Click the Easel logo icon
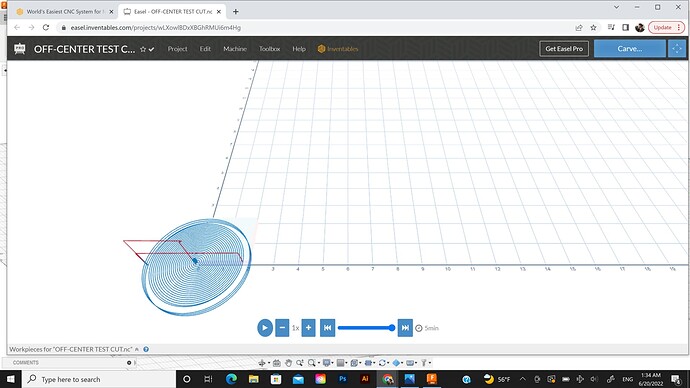Viewport: 690px width, 388px height. point(20,49)
